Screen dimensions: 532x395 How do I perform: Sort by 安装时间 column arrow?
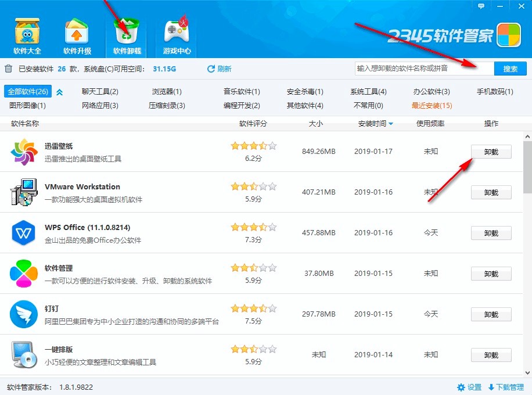point(391,124)
